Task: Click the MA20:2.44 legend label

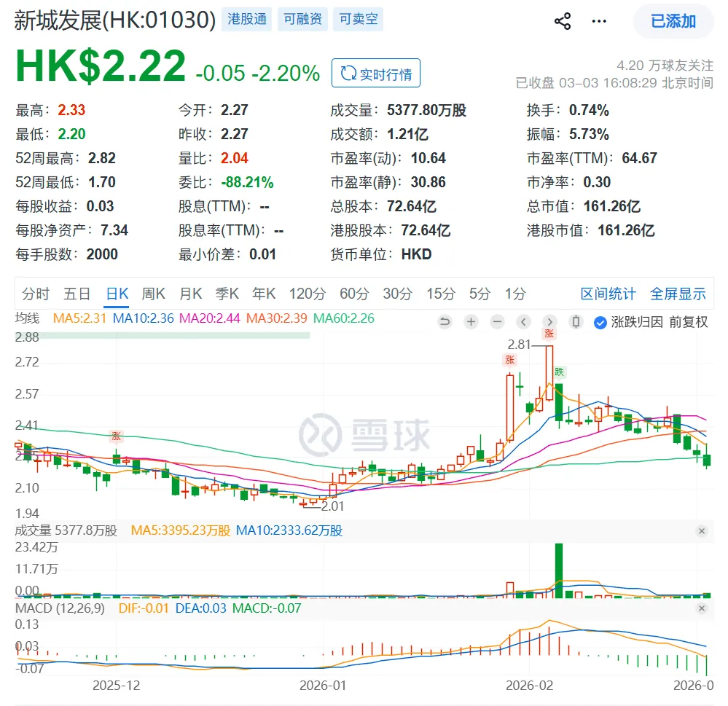Action: (210, 318)
